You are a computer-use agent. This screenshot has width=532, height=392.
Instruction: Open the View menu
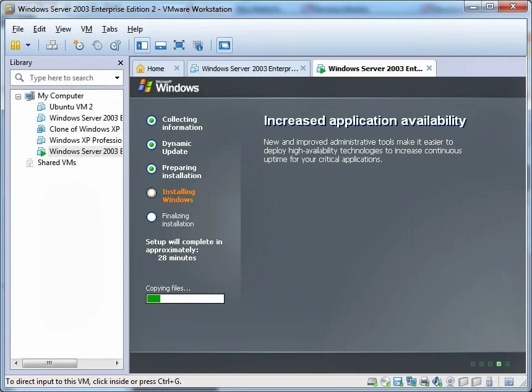tap(63, 29)
